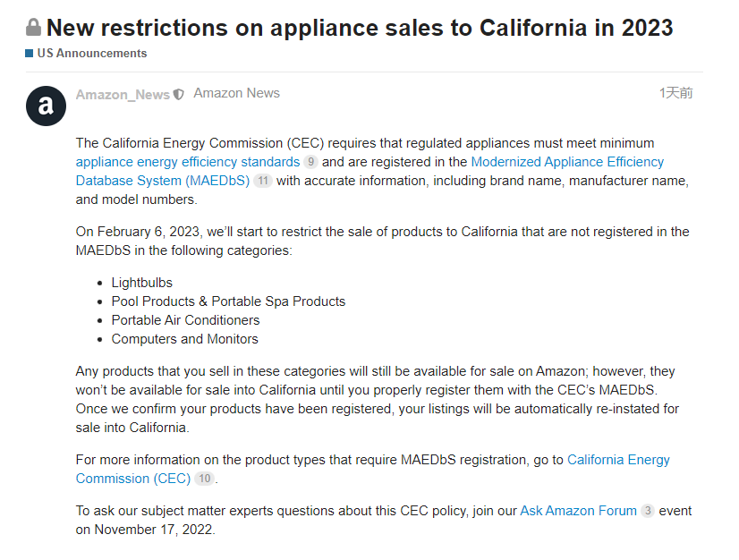Open the Ask Amazon Forum link
This screenshot has width=739, height=560.
pyautogui.click(x=578, y=511)
